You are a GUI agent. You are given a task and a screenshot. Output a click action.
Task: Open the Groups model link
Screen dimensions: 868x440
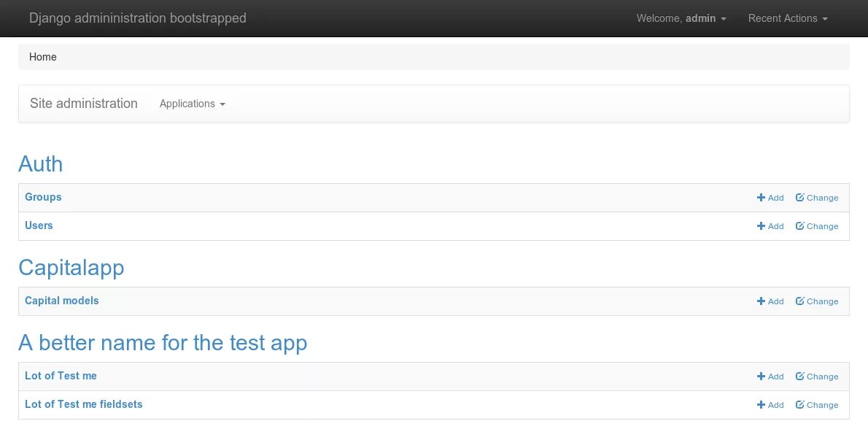tap(43, 197)
